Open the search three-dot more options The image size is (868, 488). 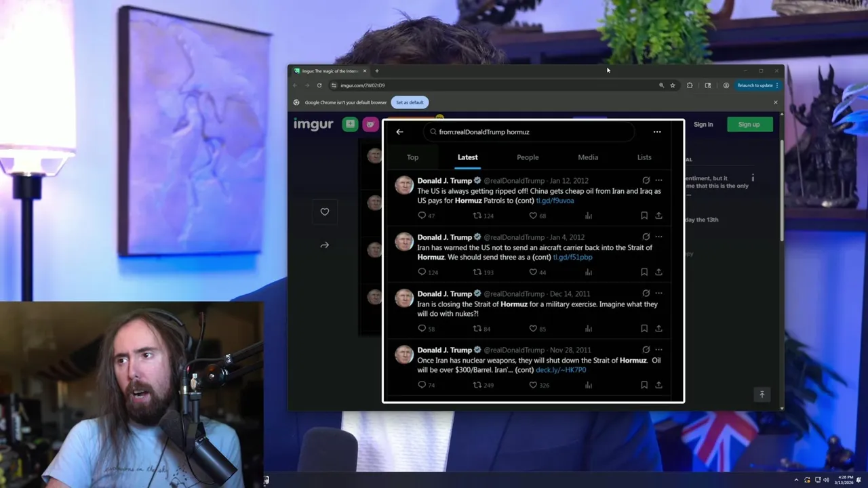[657, 132]
